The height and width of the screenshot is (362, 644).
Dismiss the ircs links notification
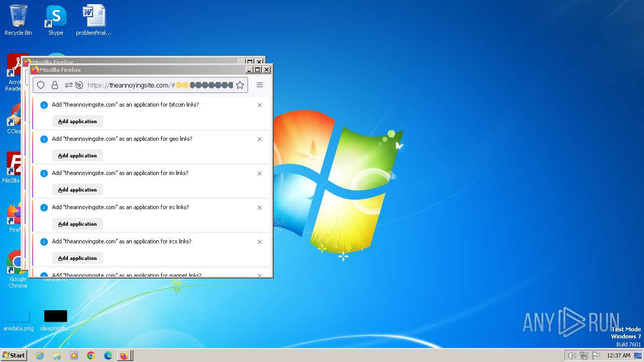260,242
